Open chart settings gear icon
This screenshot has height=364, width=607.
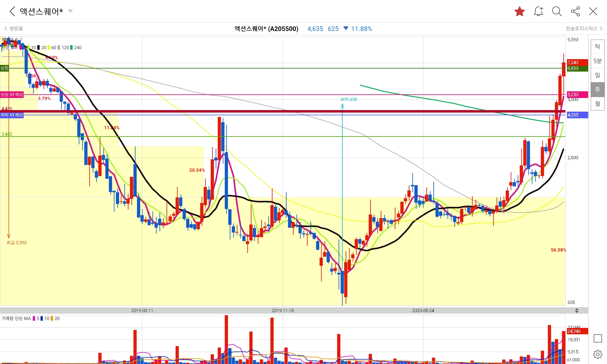(x=598, y=354)
